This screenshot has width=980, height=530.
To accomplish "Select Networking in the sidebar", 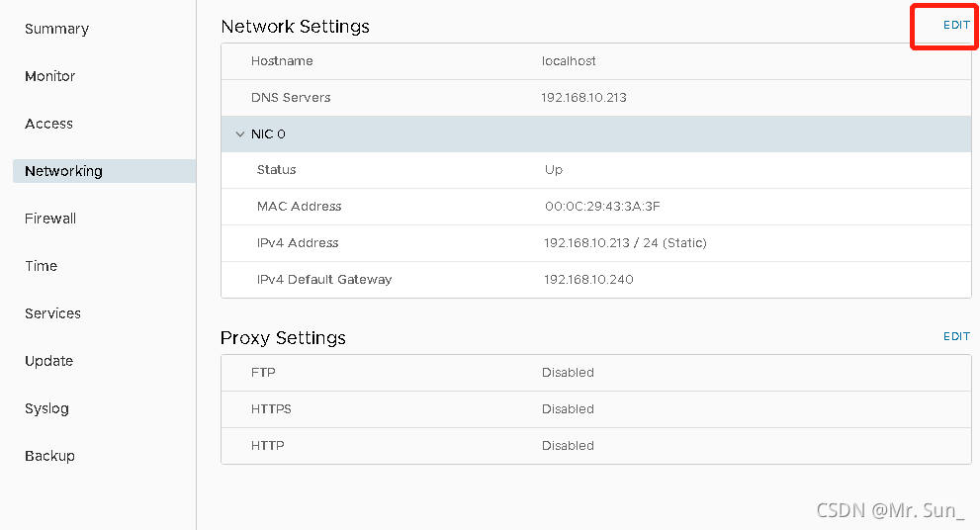I will (63, 171).
